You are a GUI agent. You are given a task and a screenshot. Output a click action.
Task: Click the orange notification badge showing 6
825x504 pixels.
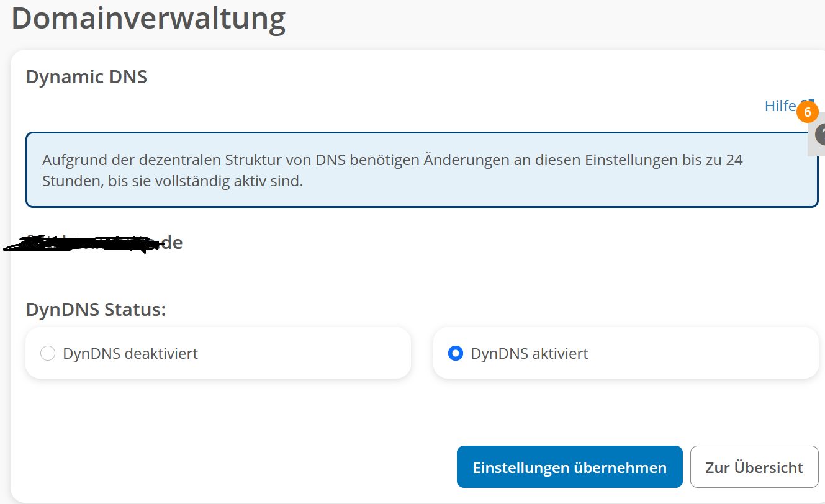coord(808,112)
